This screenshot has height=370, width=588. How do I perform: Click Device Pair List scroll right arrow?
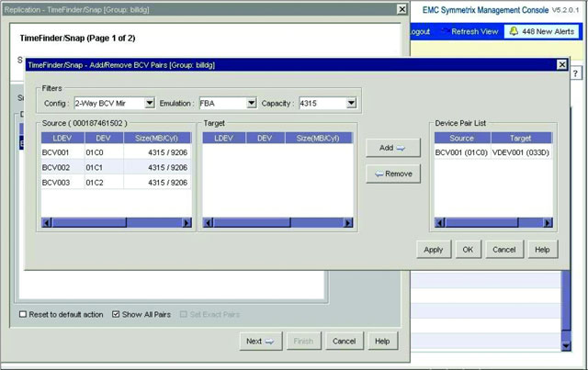pyautogui.click(x=548, y=223)
